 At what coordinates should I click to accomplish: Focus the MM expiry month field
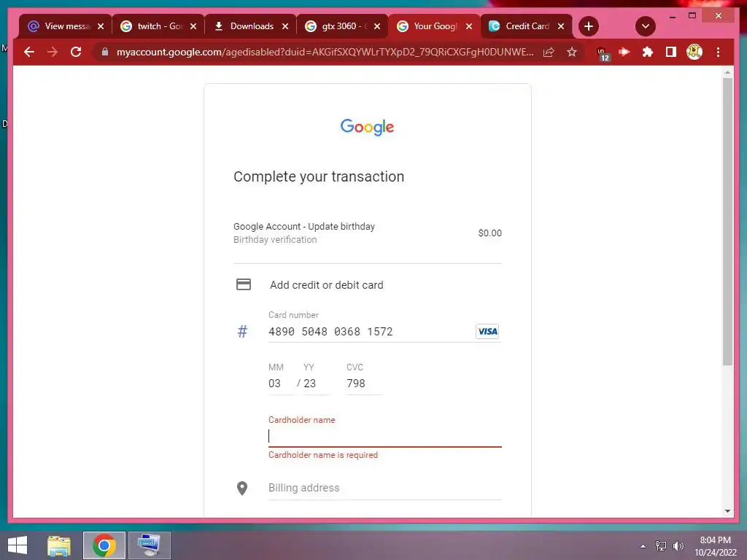280,384
